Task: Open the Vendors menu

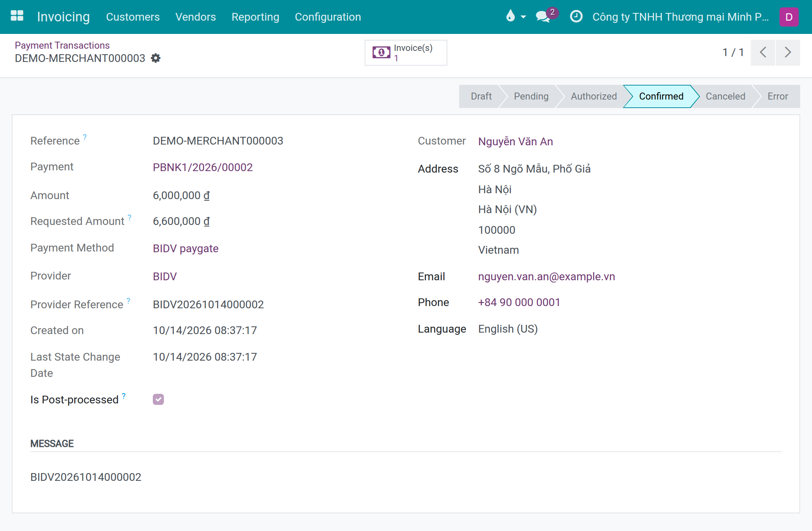Action: [196, 17]
